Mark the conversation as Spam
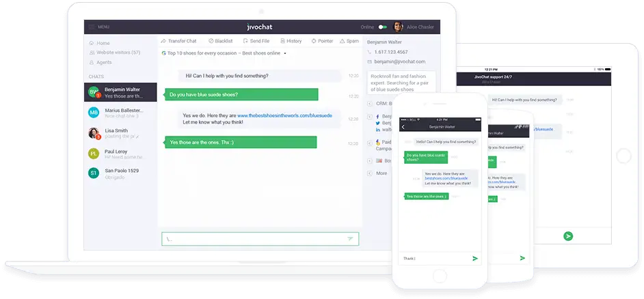The width and height of the screenshot is (644, 299). click(x=349, y=41)
